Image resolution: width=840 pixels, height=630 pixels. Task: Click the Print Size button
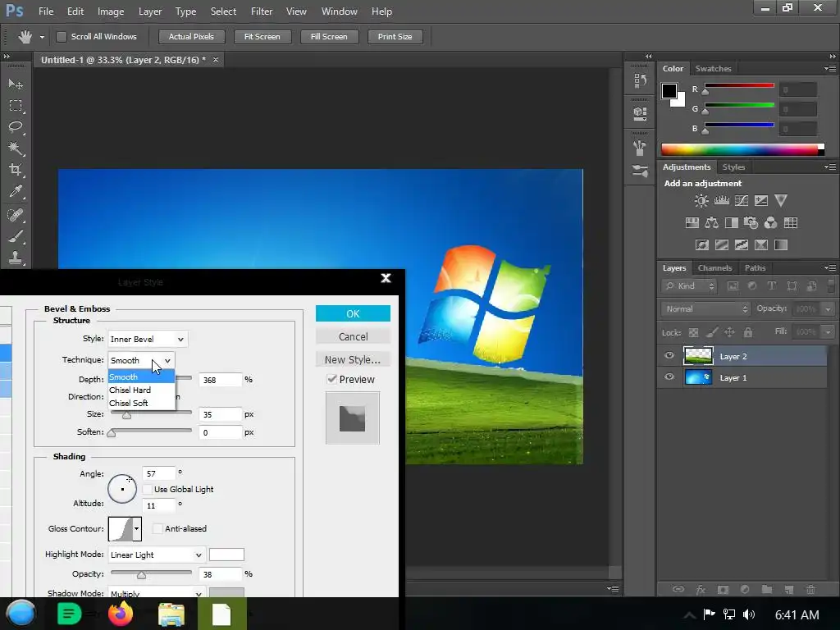coord(395,37)
